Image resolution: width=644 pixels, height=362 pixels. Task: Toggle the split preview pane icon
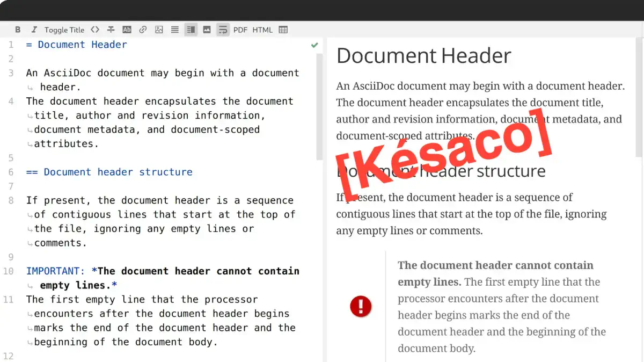[x=191, y=30]
